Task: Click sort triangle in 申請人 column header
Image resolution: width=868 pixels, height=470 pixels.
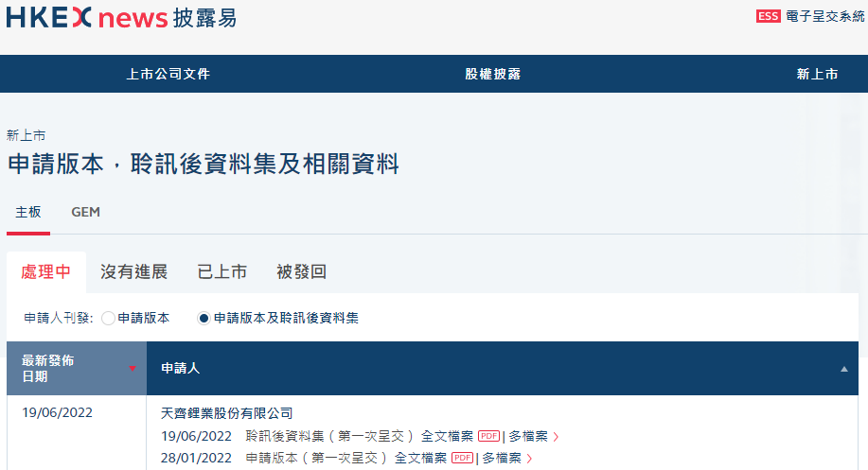Action: tap(844, 369)
